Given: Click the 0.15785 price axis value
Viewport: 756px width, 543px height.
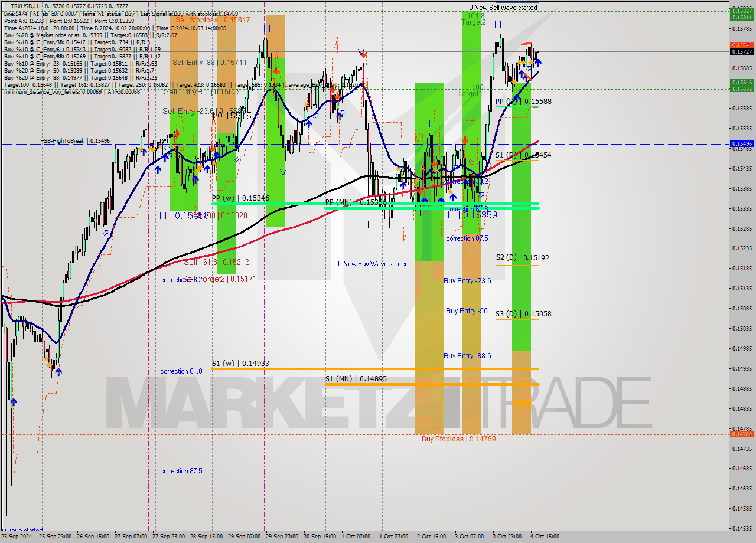Looking at the screenshot, I should pyautogui.click(x=742, y=28).
